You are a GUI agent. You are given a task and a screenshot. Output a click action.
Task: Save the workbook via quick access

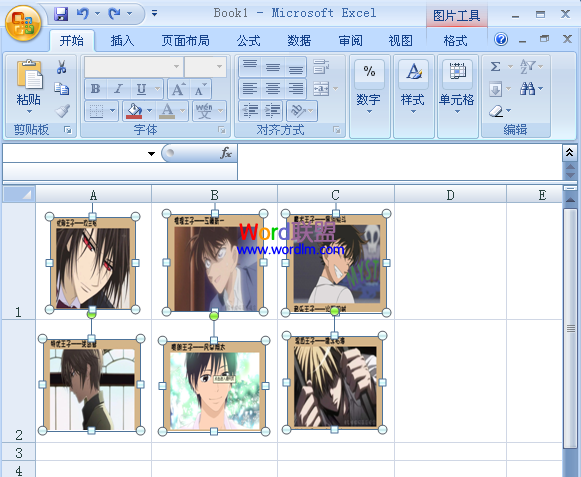point(61,14)
